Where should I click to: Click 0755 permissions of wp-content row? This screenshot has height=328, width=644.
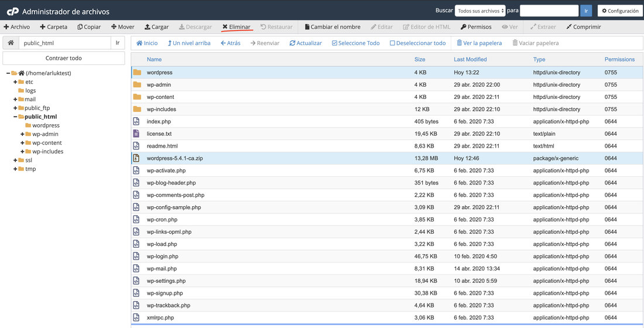[611, 97]
